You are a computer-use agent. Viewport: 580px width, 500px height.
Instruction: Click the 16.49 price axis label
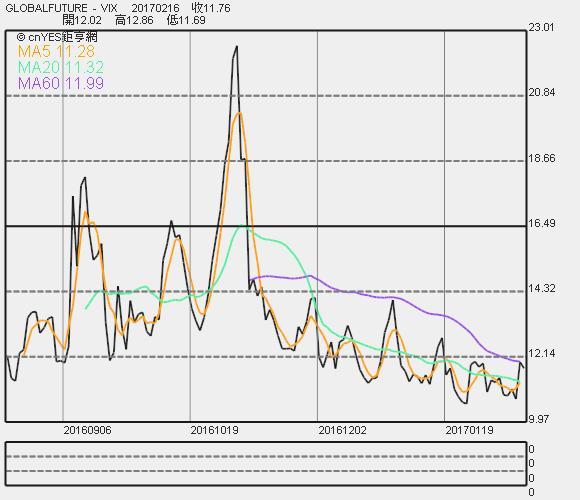click(542, 223)
